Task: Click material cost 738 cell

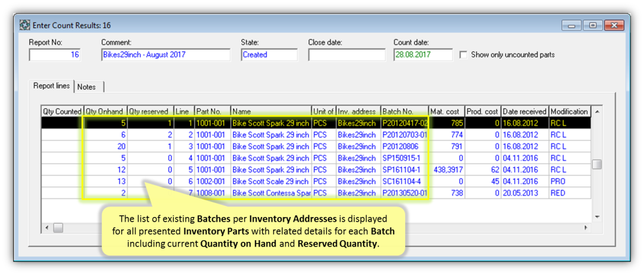Action: click(x=446, y=193)
